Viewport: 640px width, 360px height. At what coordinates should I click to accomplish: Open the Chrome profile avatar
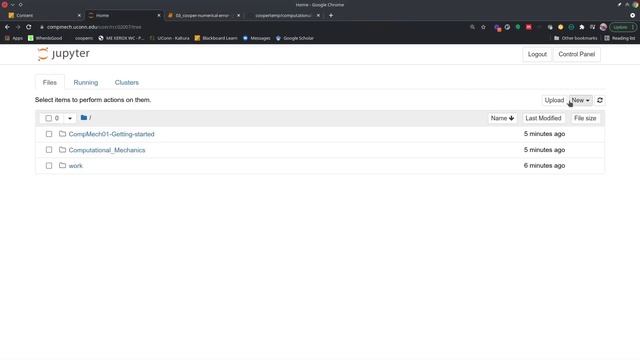pos(603,27)
